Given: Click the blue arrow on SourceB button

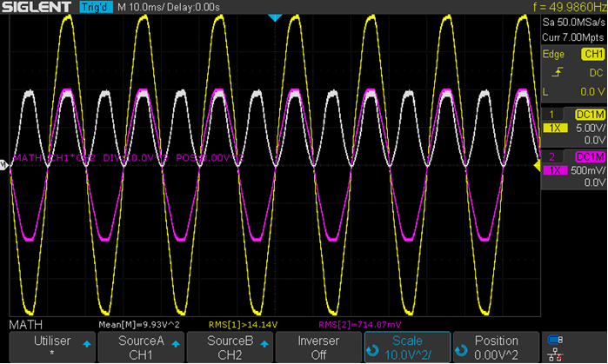Looking at the screenshot, I should (x=264, y=343).
